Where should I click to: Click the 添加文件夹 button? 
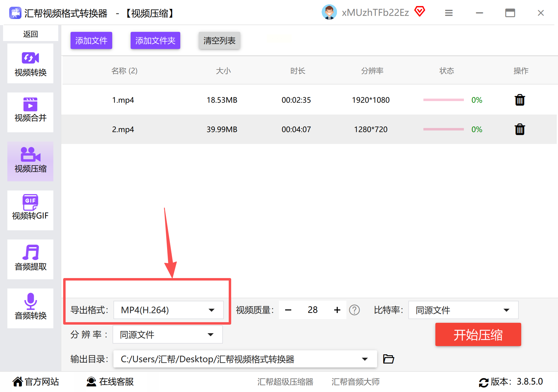click(x=155, y=40)
